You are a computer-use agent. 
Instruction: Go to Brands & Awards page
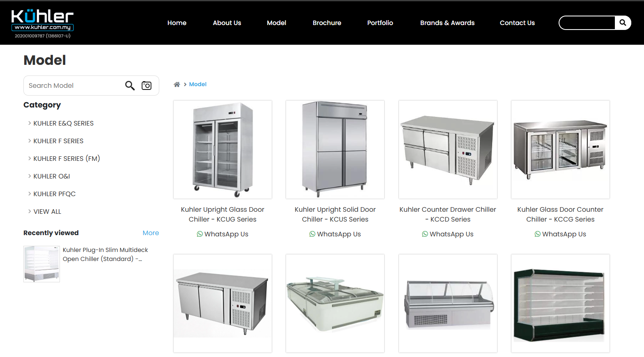tap(447, 23)
